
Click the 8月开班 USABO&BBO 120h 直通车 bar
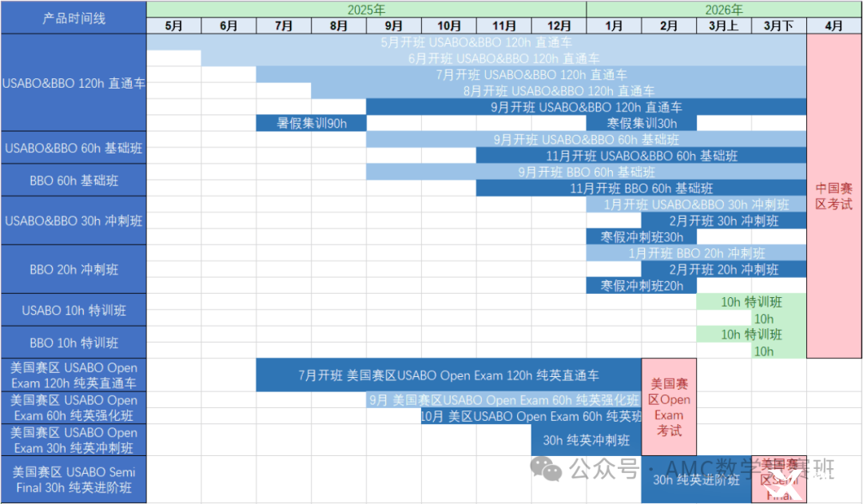pyautogui.click(x=559, y=91)
